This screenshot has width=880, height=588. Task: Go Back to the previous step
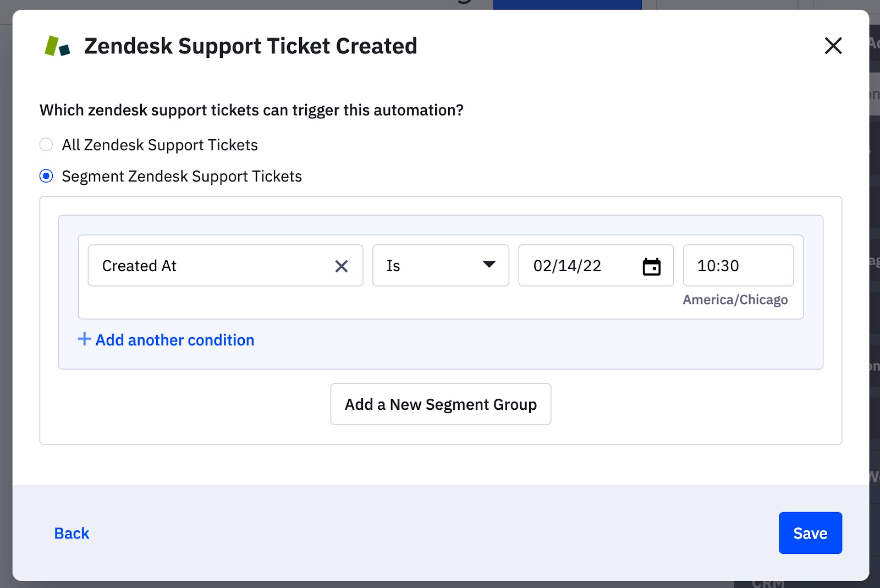(x=71, y=533)
